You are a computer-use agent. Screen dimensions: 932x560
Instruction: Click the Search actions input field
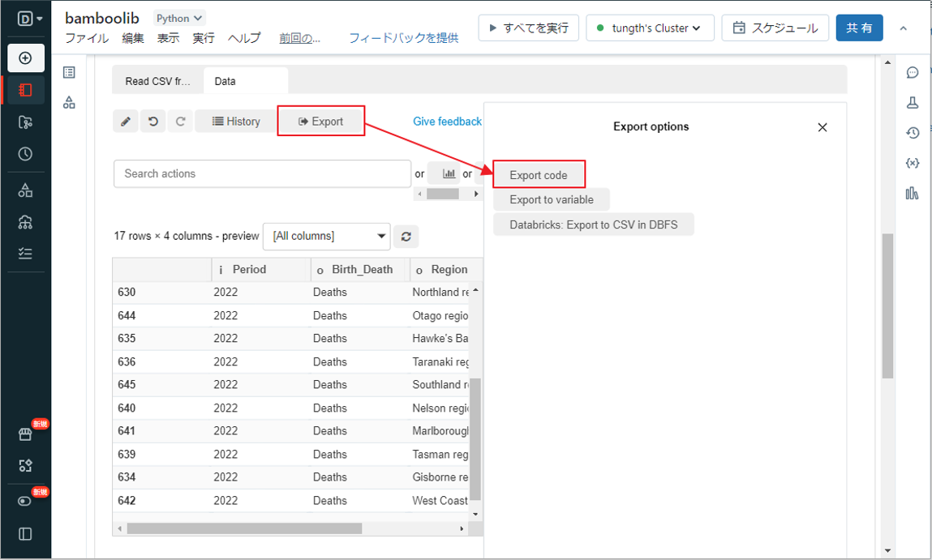(x=262, y=173)
